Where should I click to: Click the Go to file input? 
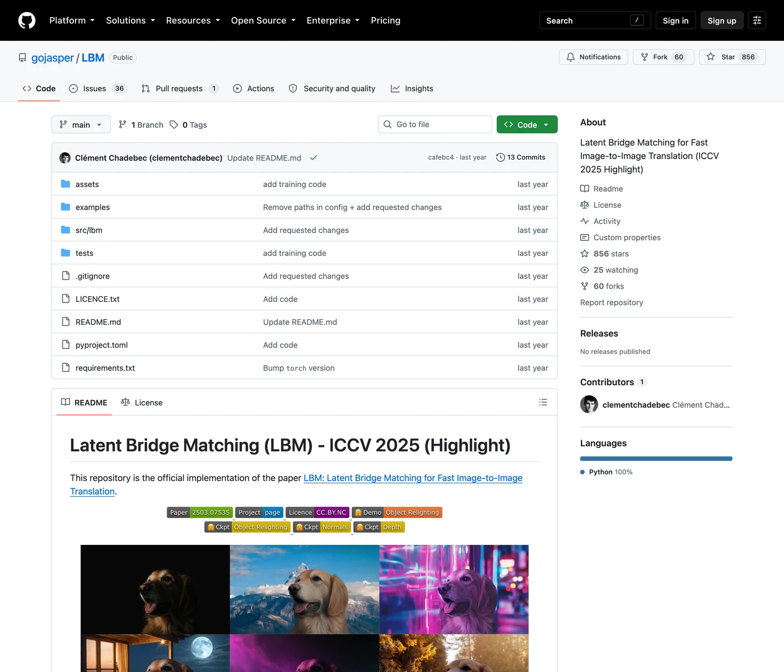pyautogui.click(x=435, y=124)
